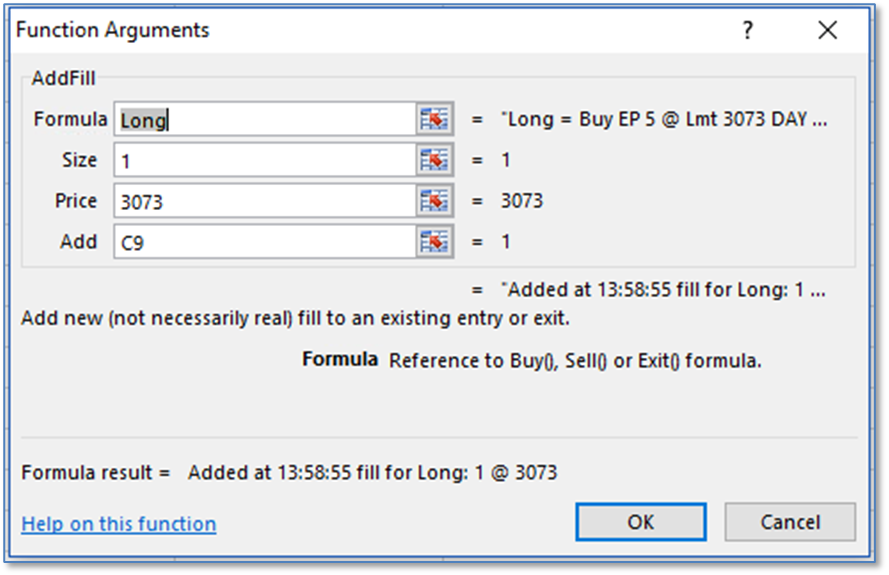This screenshot has width=889, height=575.
Task: Click the Price argument label
Action: (x=76, y=201)
